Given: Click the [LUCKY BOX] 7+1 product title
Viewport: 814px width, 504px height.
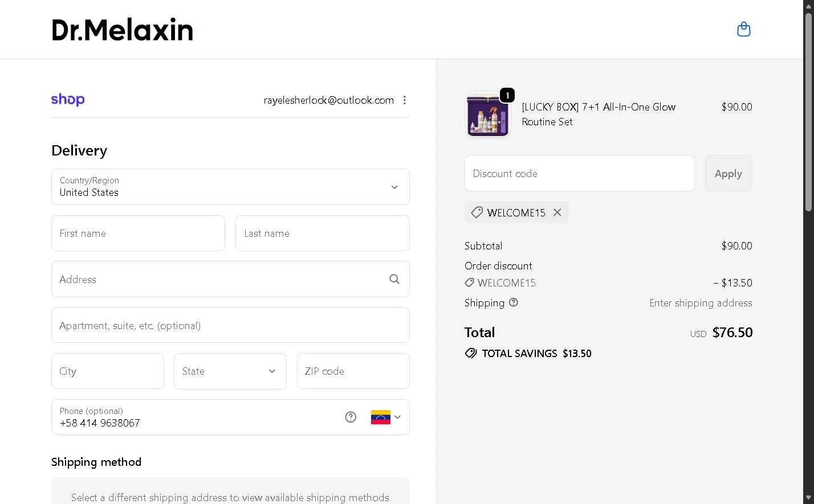Looking at the screenshot, I should (x=599, y=114).
